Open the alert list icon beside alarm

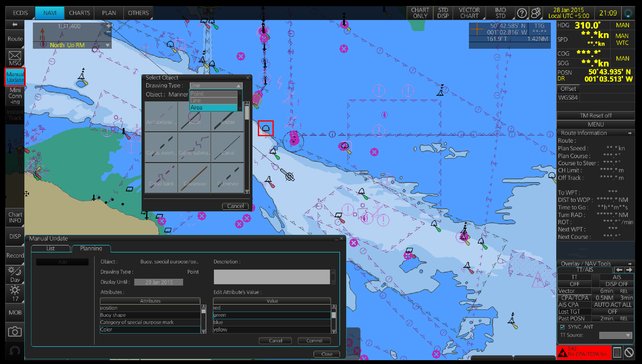617,352
